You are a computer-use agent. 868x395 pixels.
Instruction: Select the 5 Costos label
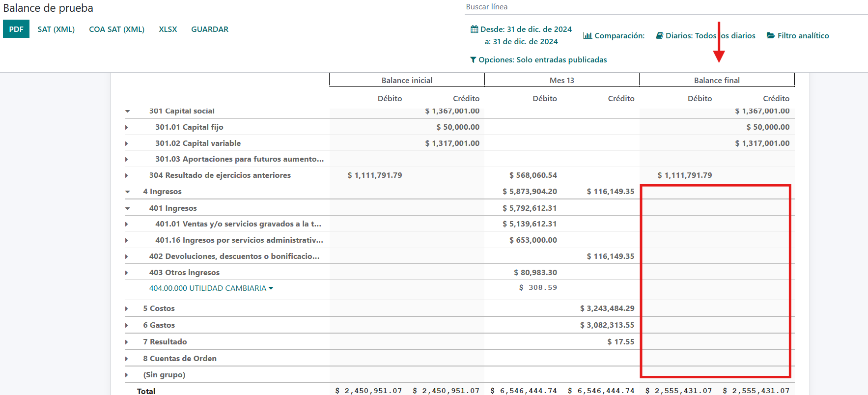point(159,309)
